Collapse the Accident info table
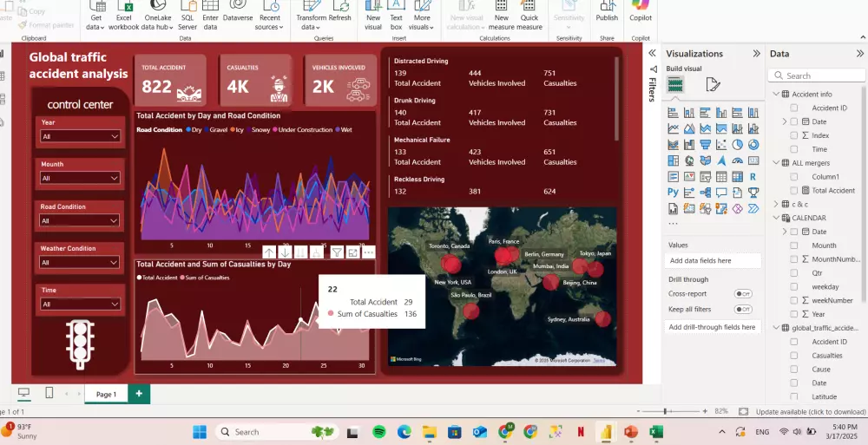868x445 pixels. pyautogui.click(x=776, y=94)
